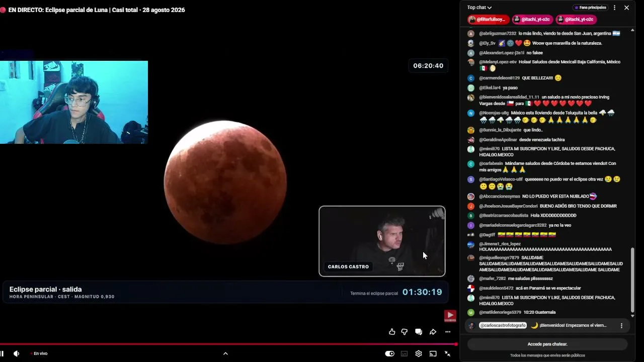
Task: Select username @mafer_7282 in chat
Action: click(x=492, y=279)
